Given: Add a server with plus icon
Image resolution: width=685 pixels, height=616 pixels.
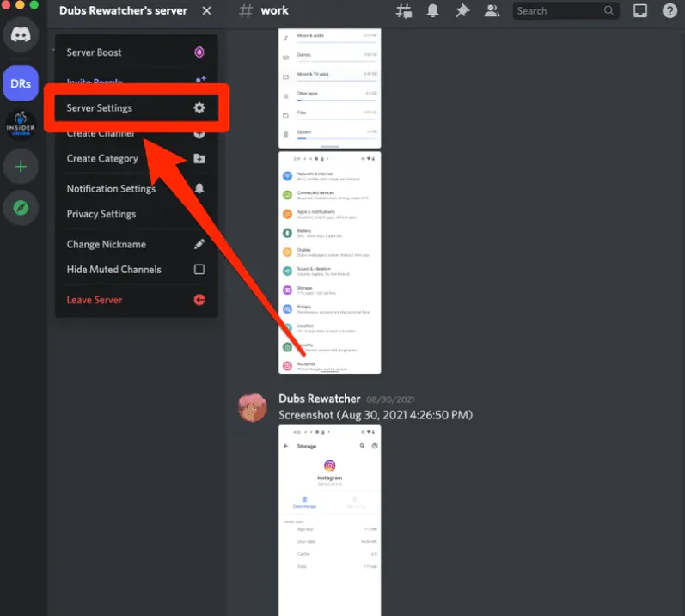Looking at the screenshot, I should click(x=21, y=167).
